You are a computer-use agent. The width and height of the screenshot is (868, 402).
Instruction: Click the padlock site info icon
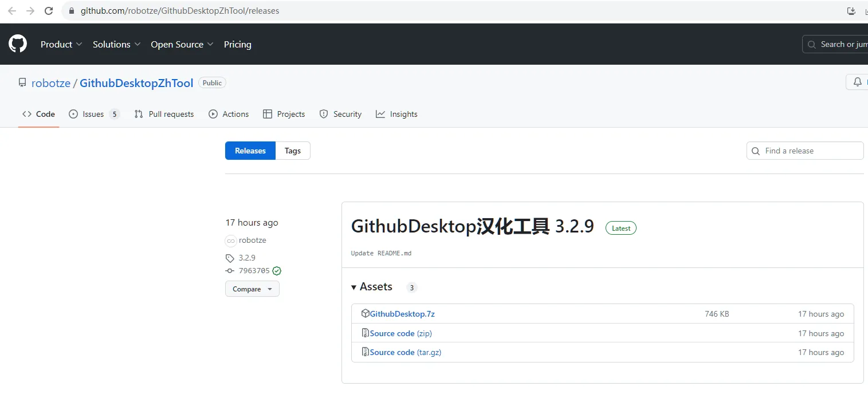pyautogui.click(x=72, y=11)
